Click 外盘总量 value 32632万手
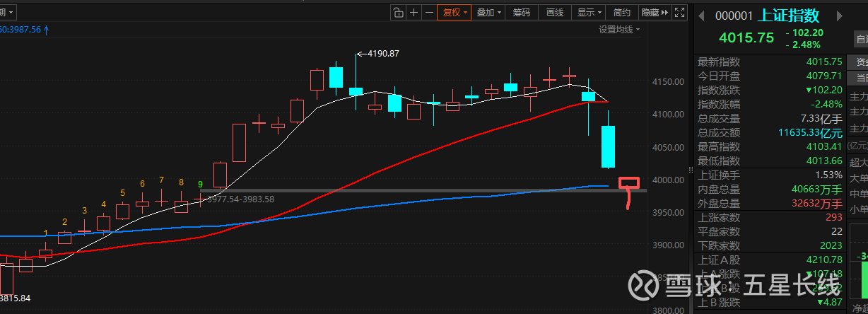Image resolution: width=868 pixels, height=314 pixels. [818, 203]
